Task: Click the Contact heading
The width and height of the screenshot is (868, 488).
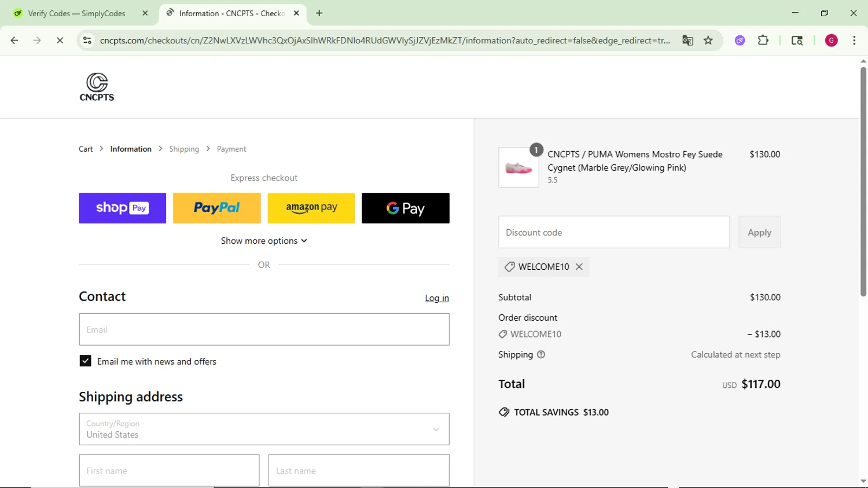Action: click(102, 296)
